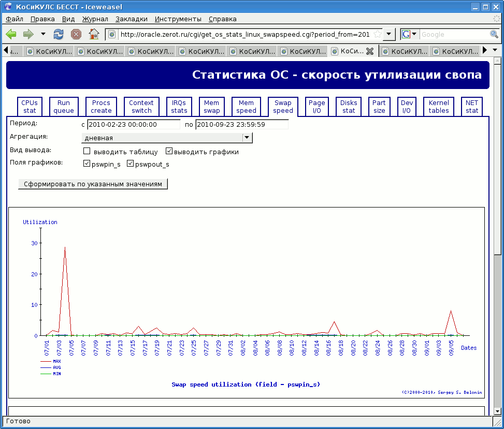Click Сформировать по указанным значениям button

[x=93, y=184]
